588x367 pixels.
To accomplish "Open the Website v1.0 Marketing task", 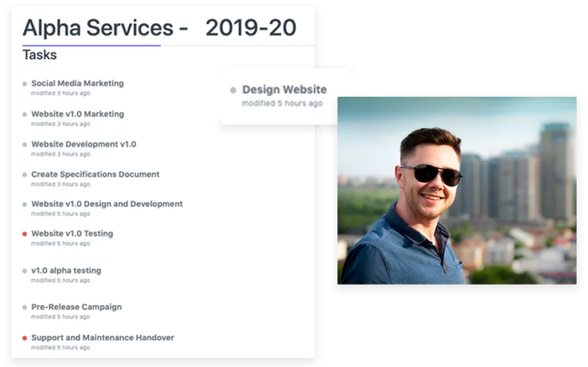I will [77, 114].
